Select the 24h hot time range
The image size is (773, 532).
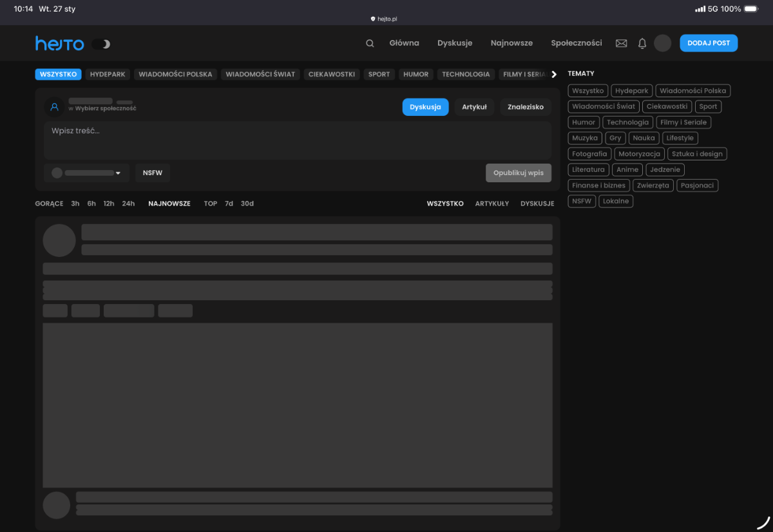(128, 204)
